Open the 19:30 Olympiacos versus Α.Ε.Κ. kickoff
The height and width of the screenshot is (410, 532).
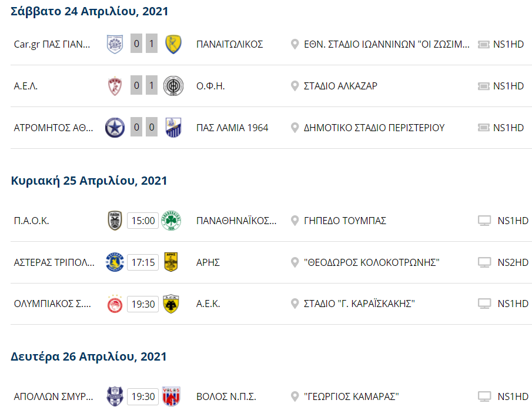(x=143, y=304)
